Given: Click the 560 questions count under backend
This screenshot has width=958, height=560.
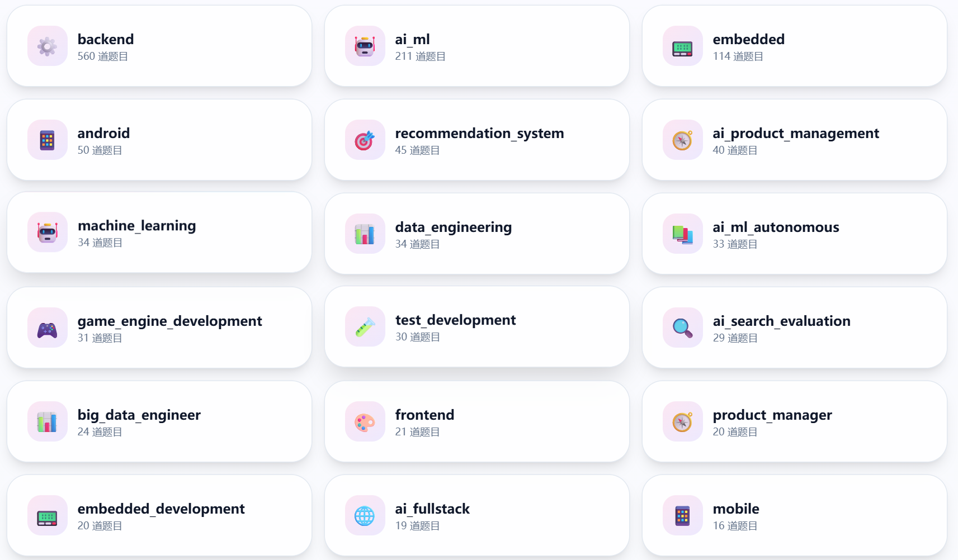Looking at the screenshot, I should pyautogui.click(x=103, y=56).
